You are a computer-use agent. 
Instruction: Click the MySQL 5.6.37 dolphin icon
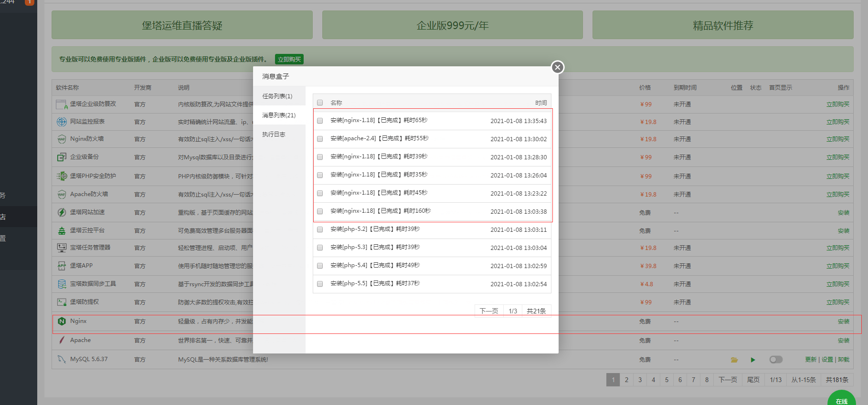pyautogui.click(x=62, y=359)
